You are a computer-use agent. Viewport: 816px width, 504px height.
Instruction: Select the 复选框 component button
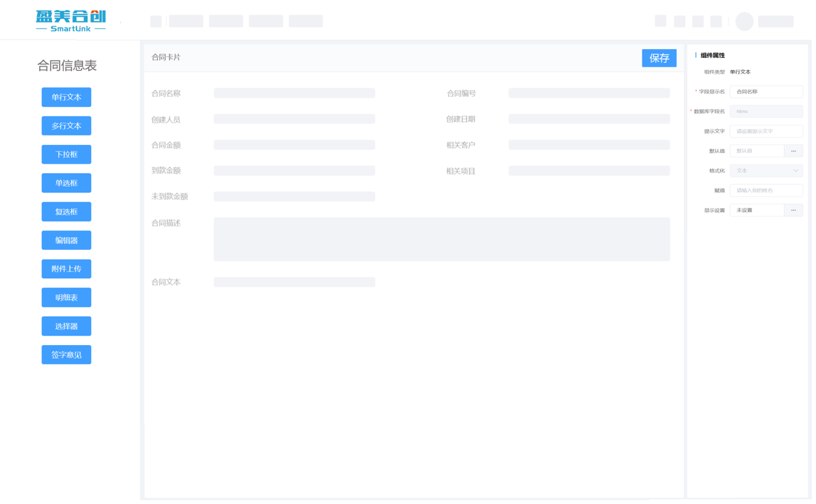[67, 212]
